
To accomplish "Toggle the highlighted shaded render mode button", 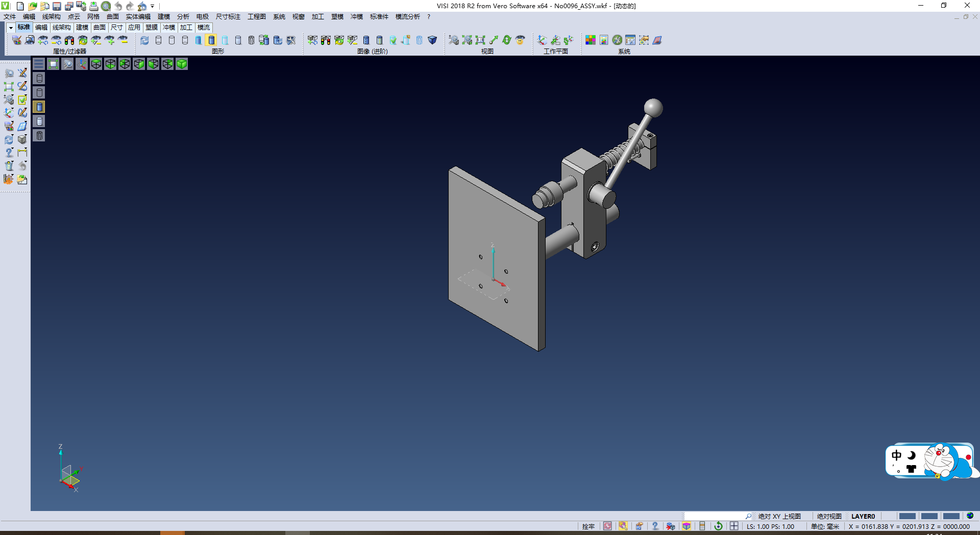I will click(211, 40).
